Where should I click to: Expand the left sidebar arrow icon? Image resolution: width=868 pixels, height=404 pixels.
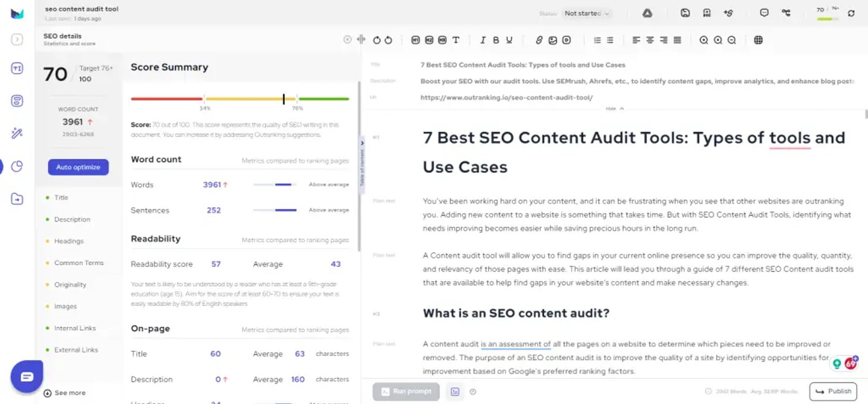click(17, 40)
